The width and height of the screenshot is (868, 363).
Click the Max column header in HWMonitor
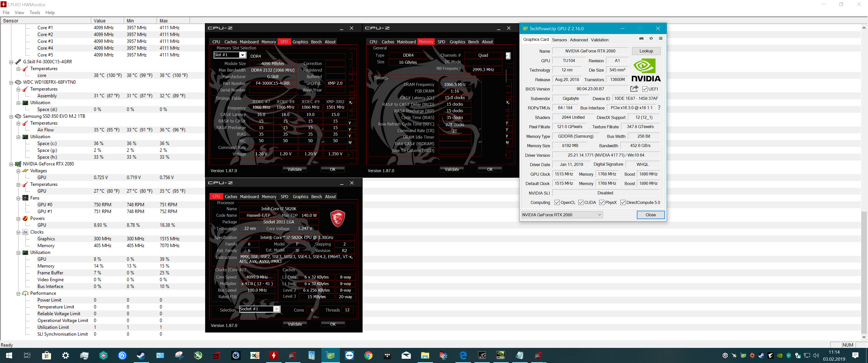tap(173, 20)
